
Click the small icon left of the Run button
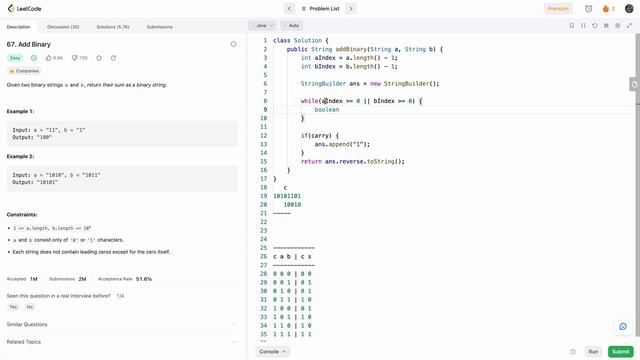point(573,351)
